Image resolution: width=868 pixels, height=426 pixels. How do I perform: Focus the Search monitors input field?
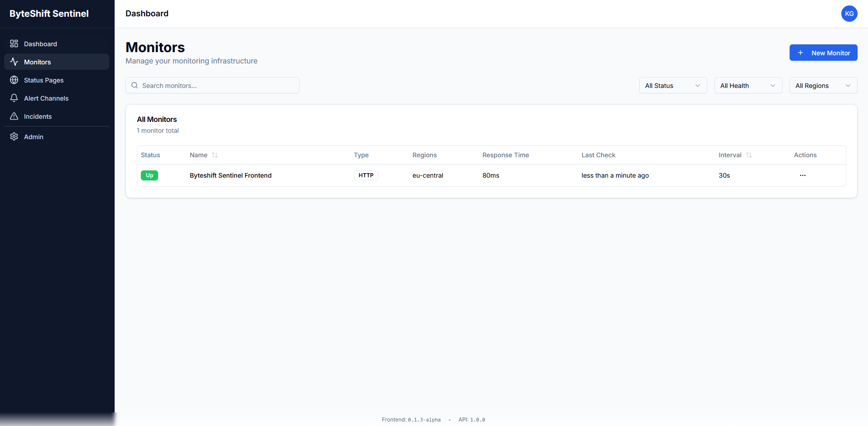click(217, 86)
